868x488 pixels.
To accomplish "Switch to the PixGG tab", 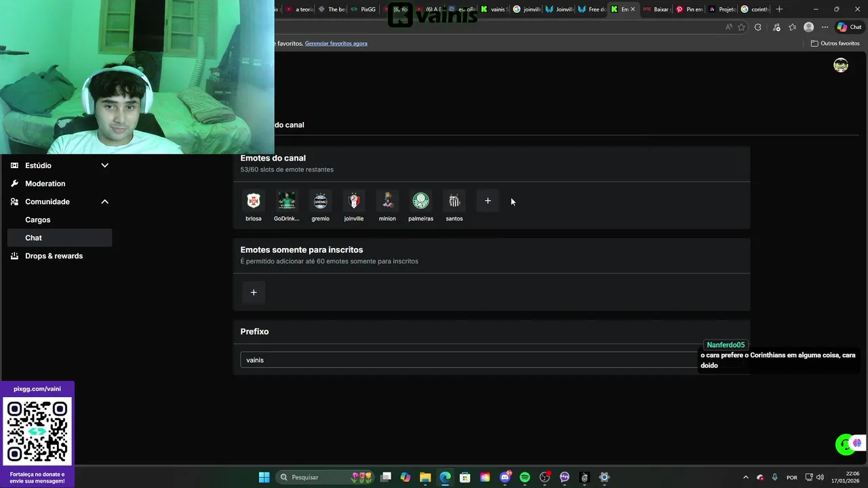I will 363,9.
